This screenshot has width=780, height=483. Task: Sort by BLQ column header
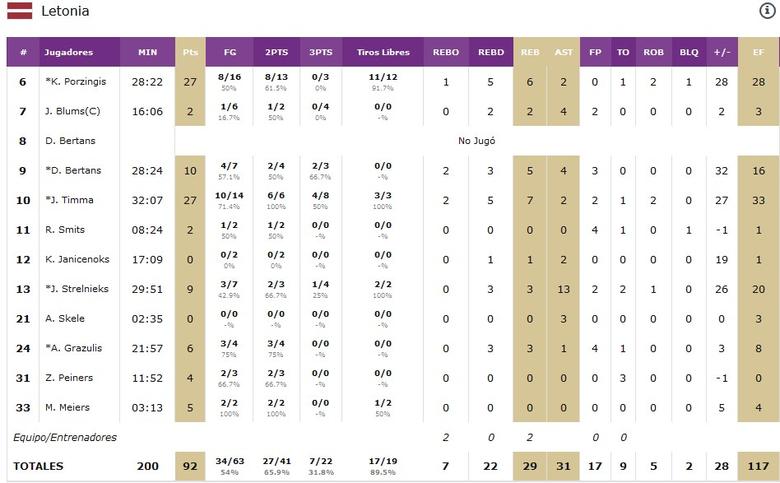click(688, 52)
